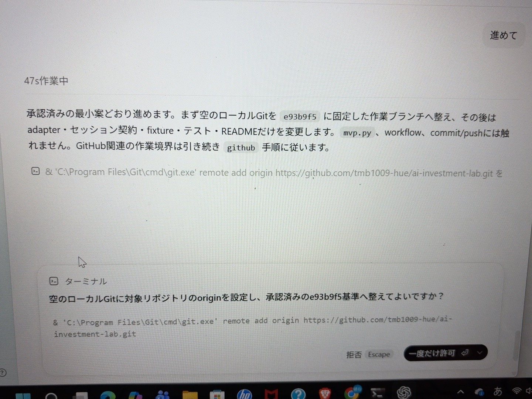Expand the greyed git remote add command line
532x399 pixels.
click(273, 173)
